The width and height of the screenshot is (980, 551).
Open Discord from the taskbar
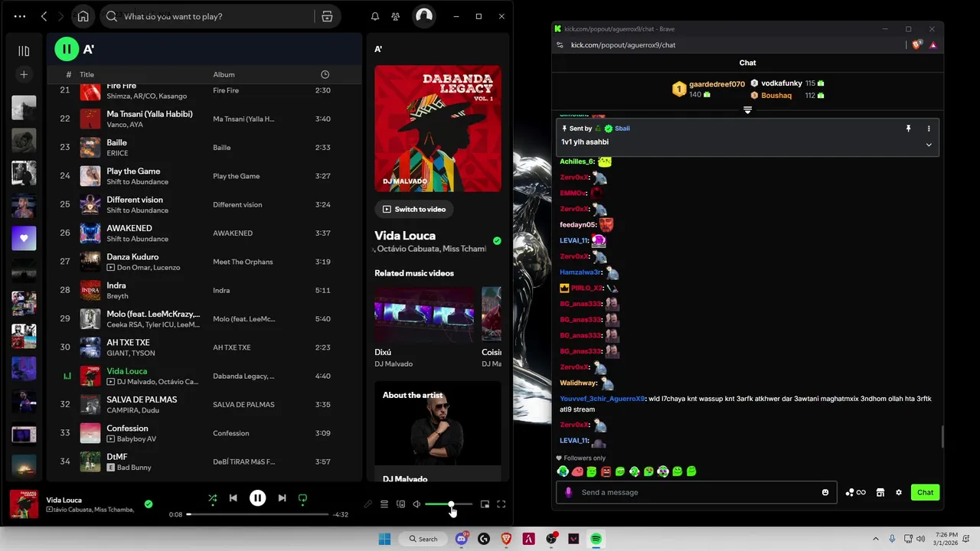(x=462, y=539)
